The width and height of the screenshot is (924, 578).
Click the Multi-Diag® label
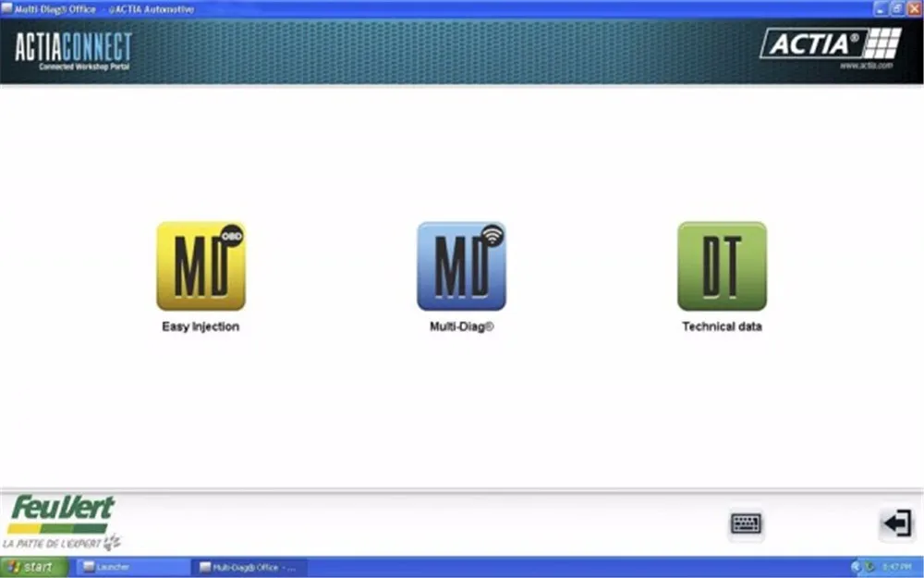(461, 326)
